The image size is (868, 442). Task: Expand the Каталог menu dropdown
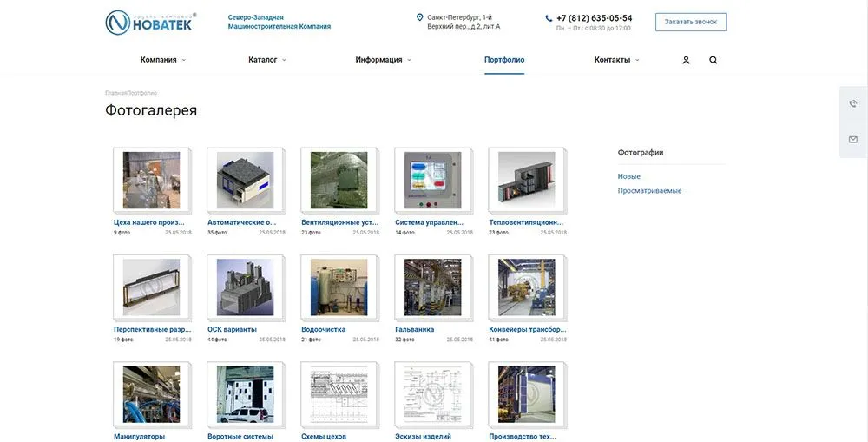[x=266, y=60]
